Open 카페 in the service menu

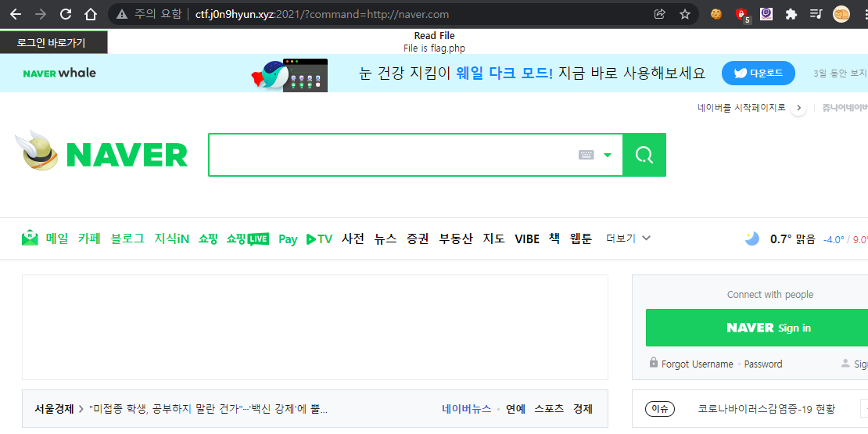pyautogui.click(x=89, y=239)
